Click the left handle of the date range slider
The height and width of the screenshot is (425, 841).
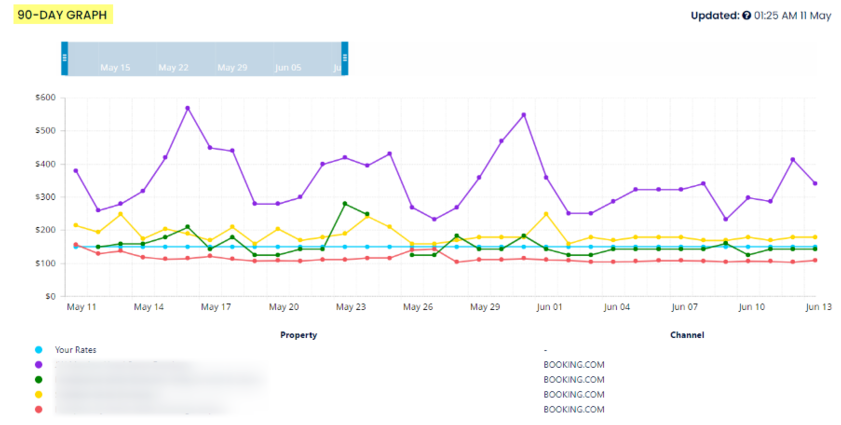tap(64, 58)
